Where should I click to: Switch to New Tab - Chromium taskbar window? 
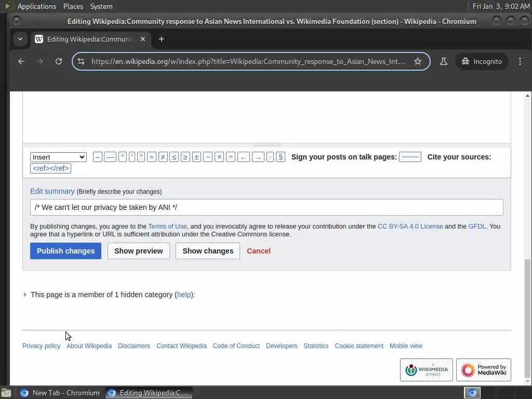[60, 393]
